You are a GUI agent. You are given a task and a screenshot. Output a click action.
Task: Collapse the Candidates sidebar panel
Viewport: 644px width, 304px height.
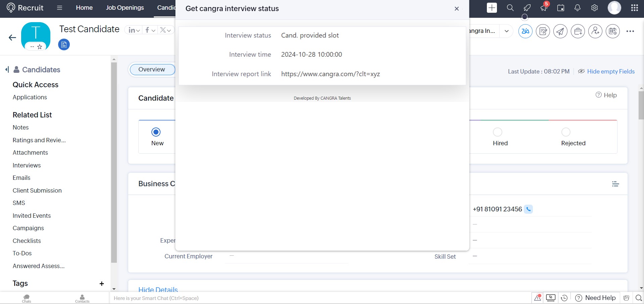coord(7,69)
